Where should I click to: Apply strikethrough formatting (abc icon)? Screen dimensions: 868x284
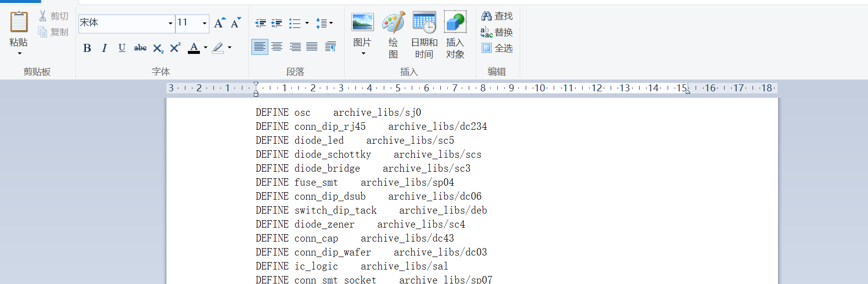(140, 48)
